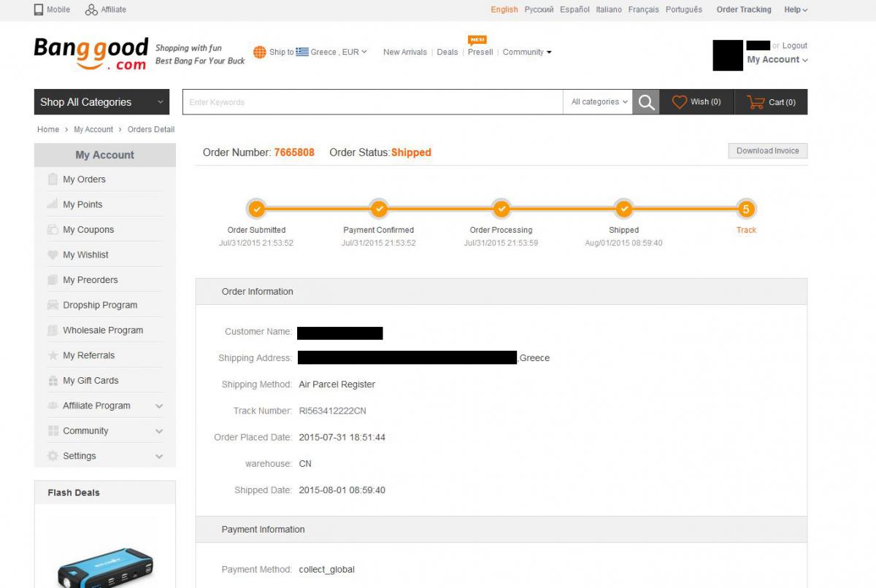
Task: Open the All categories search filter
Action: [600, 102]
